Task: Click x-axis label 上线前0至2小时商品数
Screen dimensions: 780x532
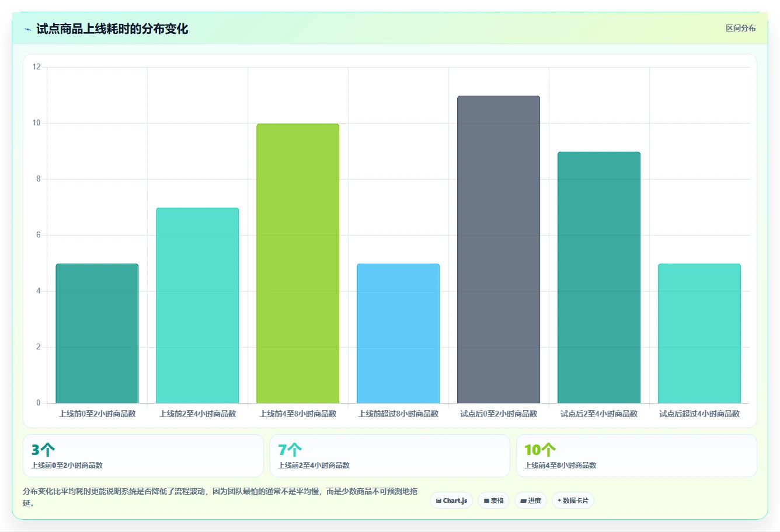Action: [97, 414]
